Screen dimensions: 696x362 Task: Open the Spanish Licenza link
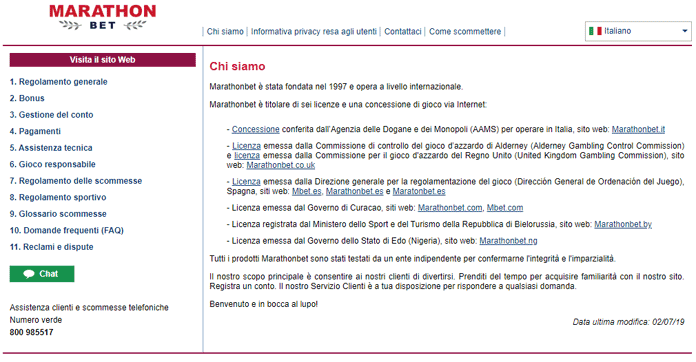click(x=246, y=181)
